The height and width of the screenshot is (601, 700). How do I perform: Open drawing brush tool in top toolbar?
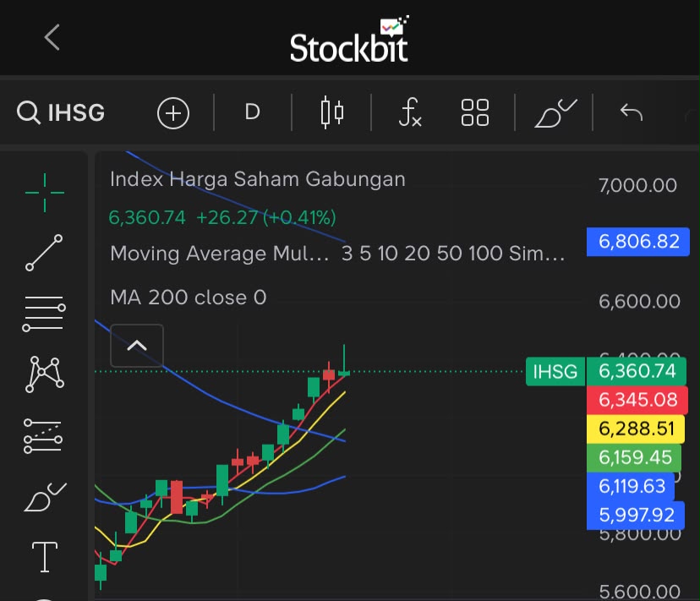pos(555,113)
